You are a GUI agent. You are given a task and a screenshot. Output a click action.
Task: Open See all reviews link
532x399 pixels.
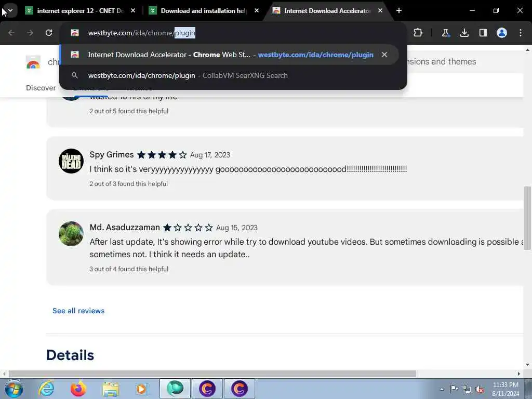78,311
